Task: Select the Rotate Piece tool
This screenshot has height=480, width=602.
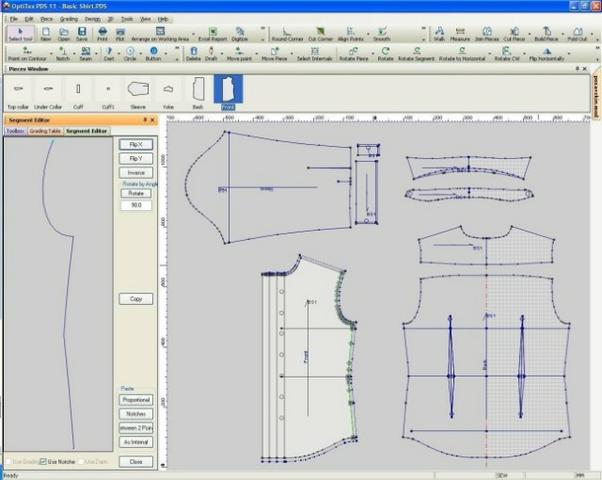Action: point(354,54)
